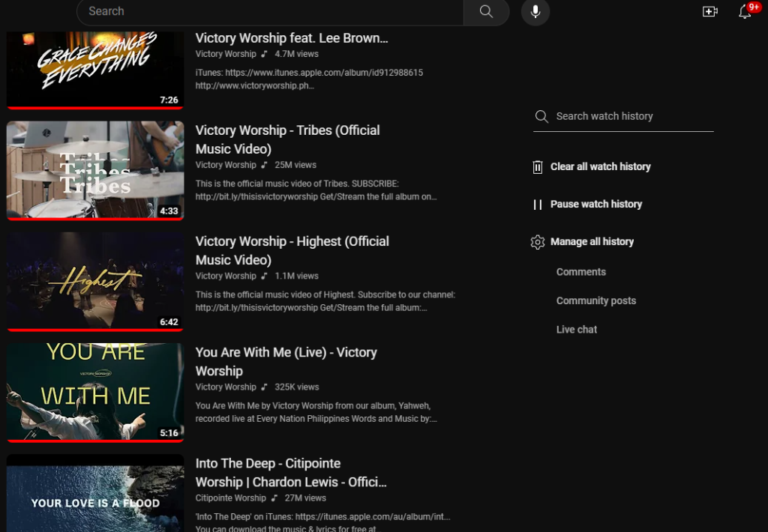Screen dimensions: 768x532
Task: Open Your Love Is A Flood thumbnail
Action: click(x=95, y=493)
